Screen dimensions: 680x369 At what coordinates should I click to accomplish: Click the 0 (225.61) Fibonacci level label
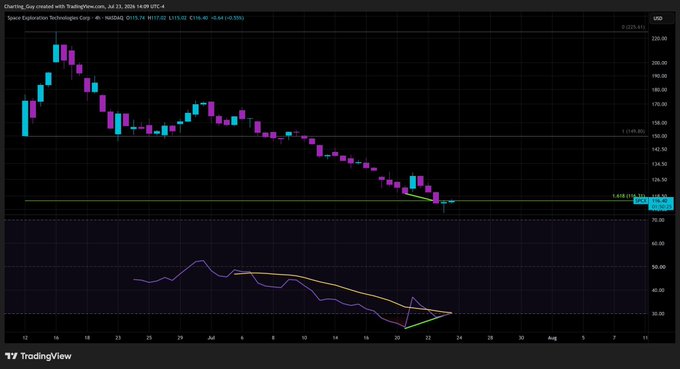633,27
